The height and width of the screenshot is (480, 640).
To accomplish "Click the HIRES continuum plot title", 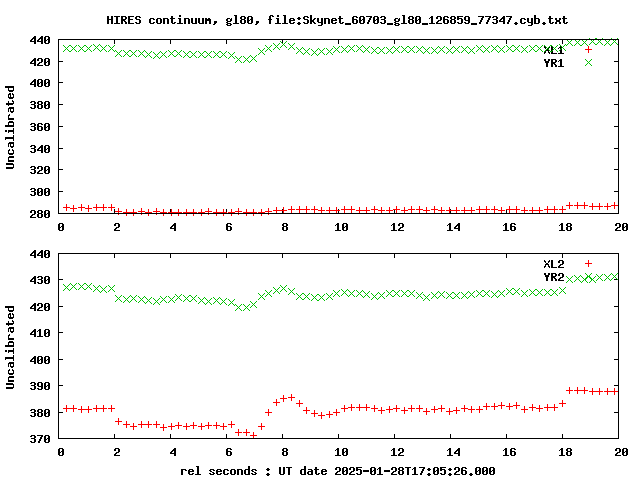I will (x=337, y=20).
